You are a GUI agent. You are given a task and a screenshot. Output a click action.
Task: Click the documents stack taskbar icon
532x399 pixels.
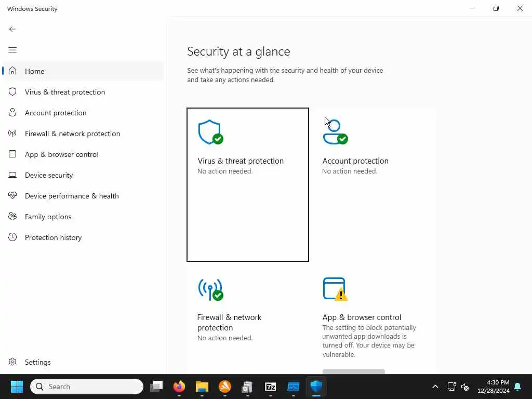[x=248, y=387]
